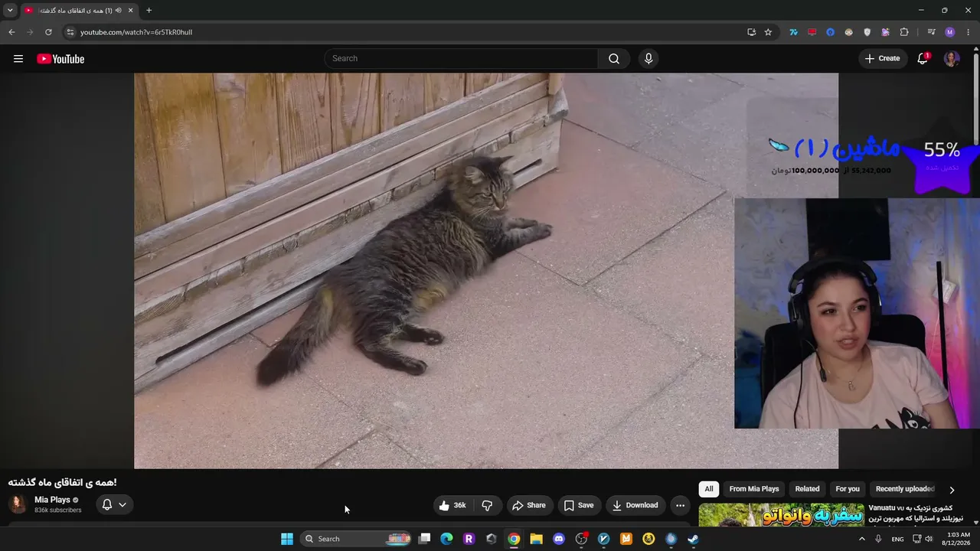Dislike the video with thumbs-down button
The image size is (980, 551).
(487, 505)
